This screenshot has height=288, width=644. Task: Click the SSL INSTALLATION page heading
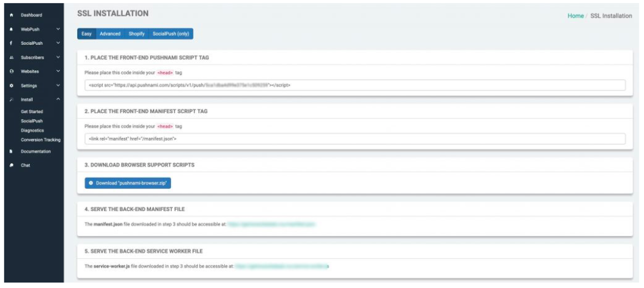113,13
